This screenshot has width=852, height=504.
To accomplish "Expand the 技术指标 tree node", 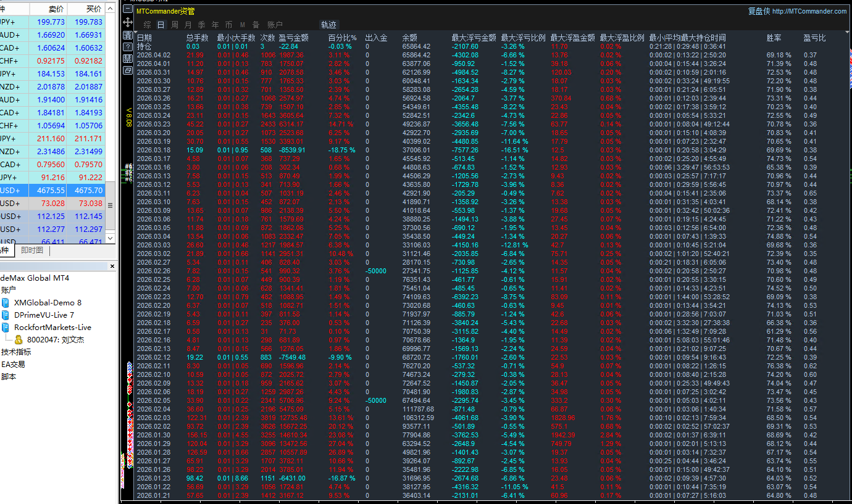I will (16, 352).
